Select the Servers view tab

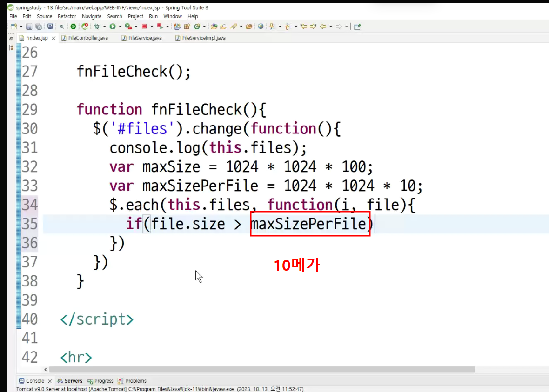click(70, 381)
